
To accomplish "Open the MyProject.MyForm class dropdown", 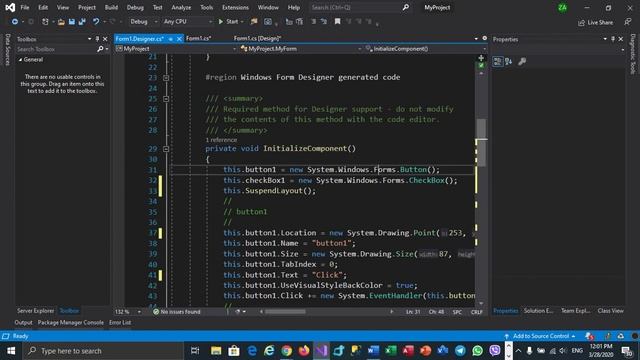I will click(301, 49).
